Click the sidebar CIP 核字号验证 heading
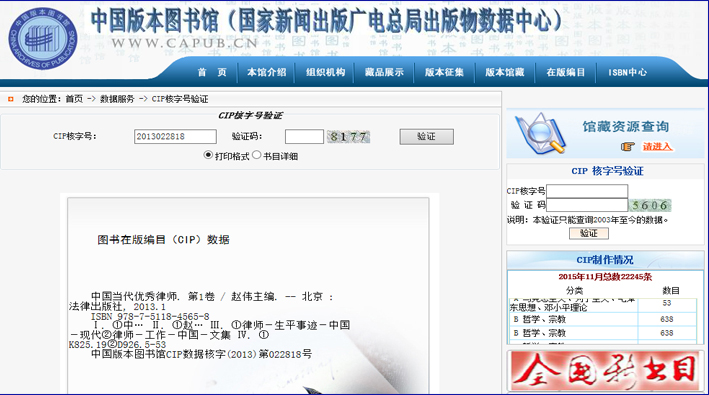 point(607,171)
